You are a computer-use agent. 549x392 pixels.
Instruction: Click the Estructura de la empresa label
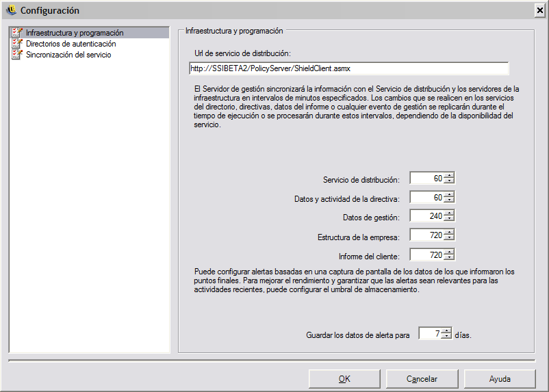pos(359,237)
